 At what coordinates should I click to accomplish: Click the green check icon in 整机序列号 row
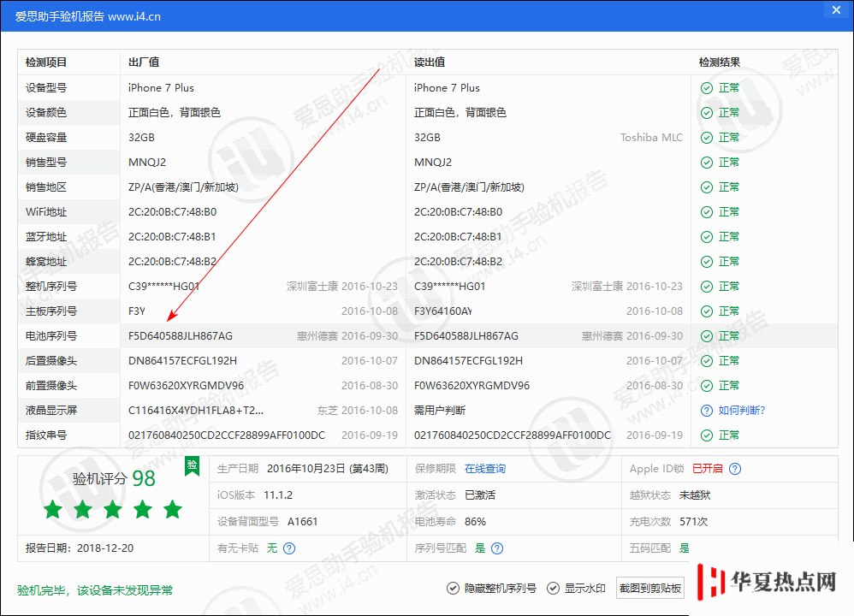pos(707,287)
